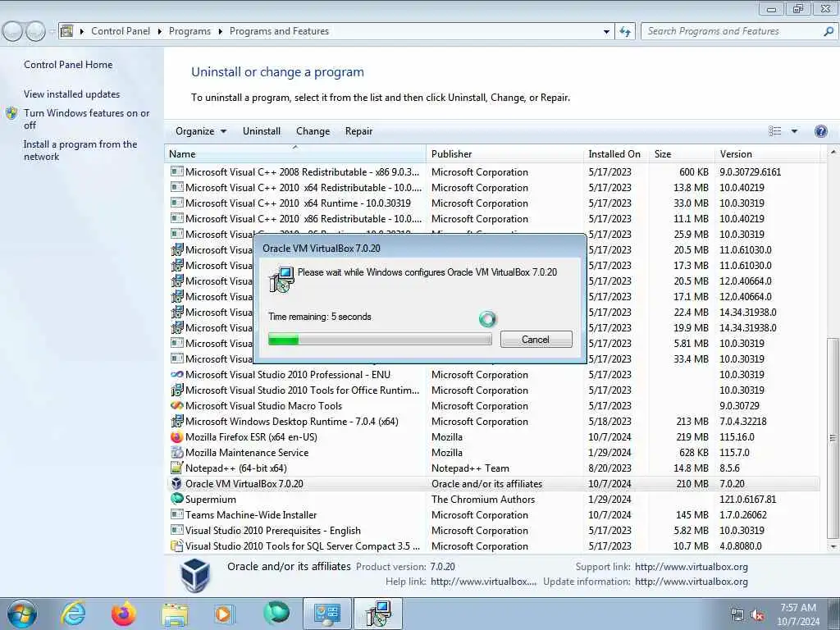
Task: Open the address bar history dropdown
Action: 606,31
